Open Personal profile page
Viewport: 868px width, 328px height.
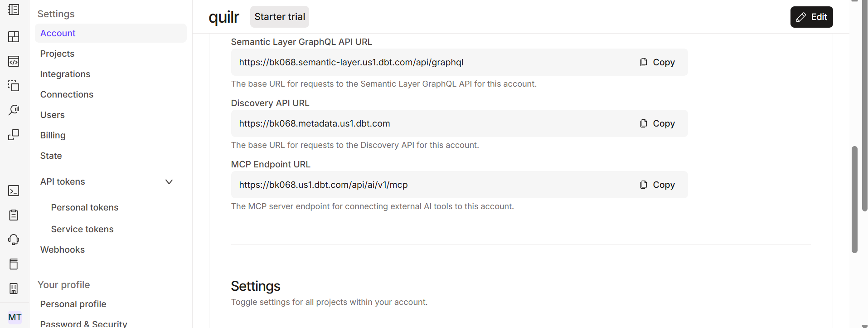coord(73,304)
